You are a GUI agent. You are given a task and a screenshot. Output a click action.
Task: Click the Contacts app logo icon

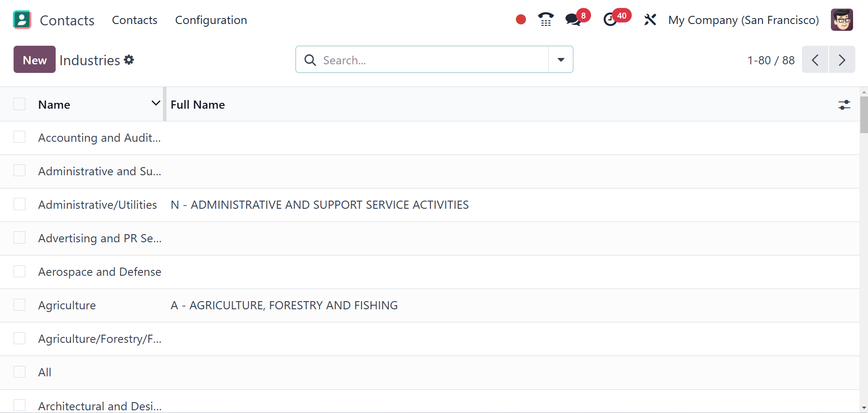tap(22, 20)
